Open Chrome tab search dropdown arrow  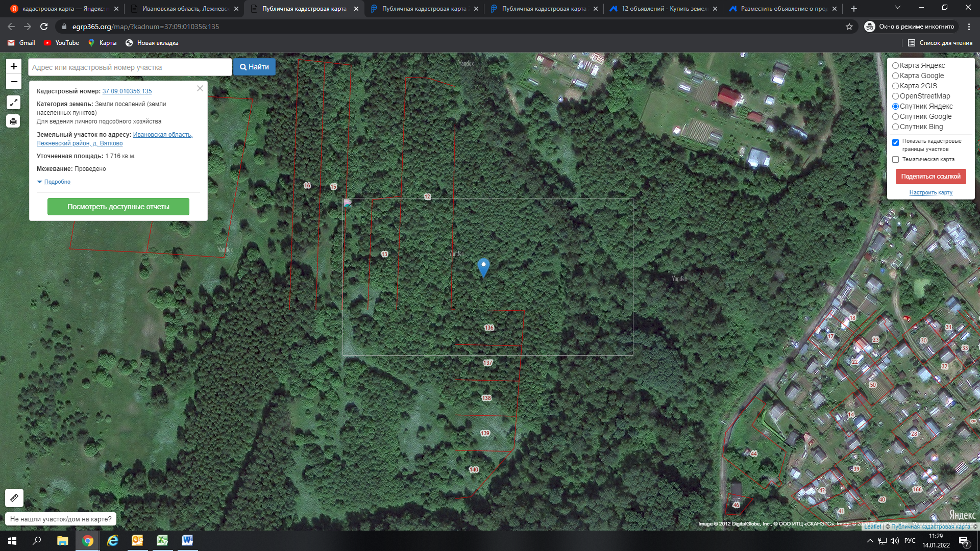tap(897, 8)
